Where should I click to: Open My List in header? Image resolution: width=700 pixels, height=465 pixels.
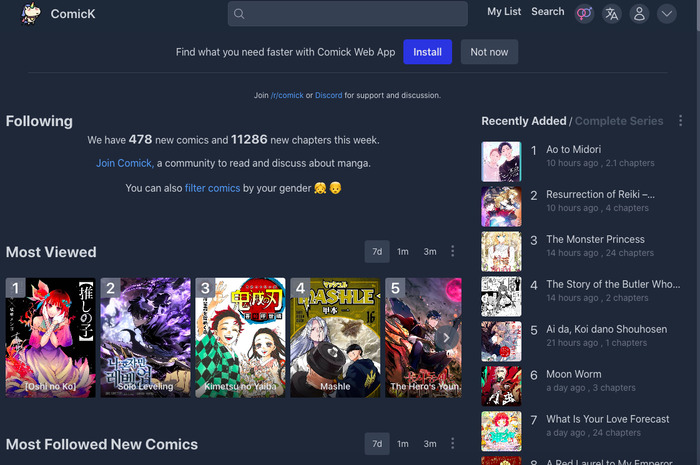coord(504,12)
